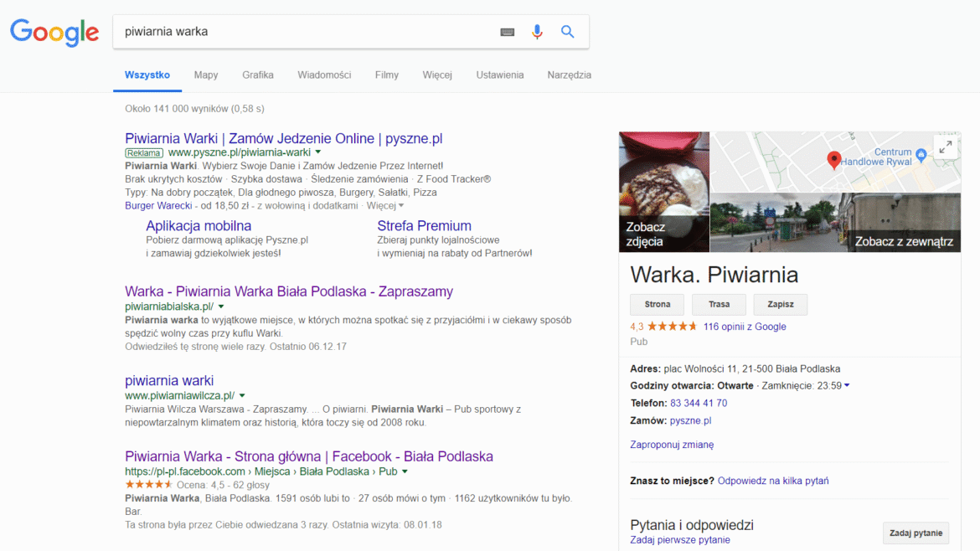Screen dimensions: 980x551
Task: Expand dropdown arrow next to piwiarniabialska.pl/
Action: [221, 306]
